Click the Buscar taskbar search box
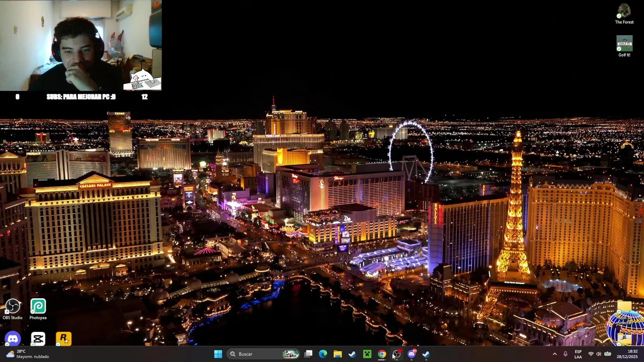Screen dimensions: 644x362 click(x=263, y=354)
